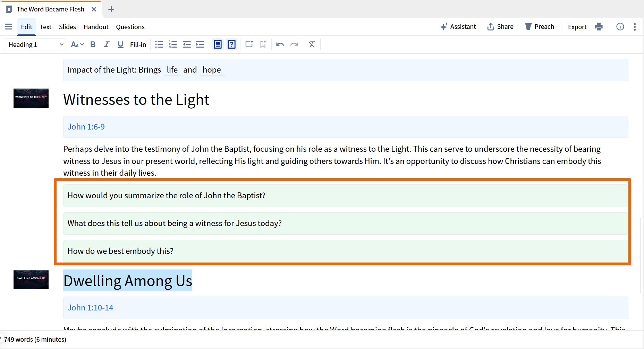
Task: Open the Questions tab
Action: [130, 27]
